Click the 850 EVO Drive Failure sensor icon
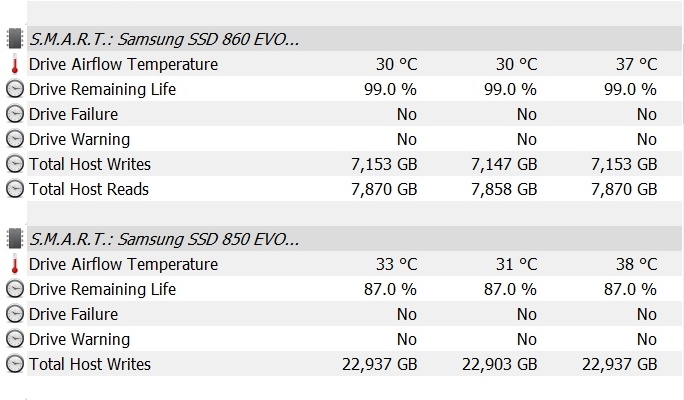Viewport: 684px width, 400px height. tap(15, 315)
